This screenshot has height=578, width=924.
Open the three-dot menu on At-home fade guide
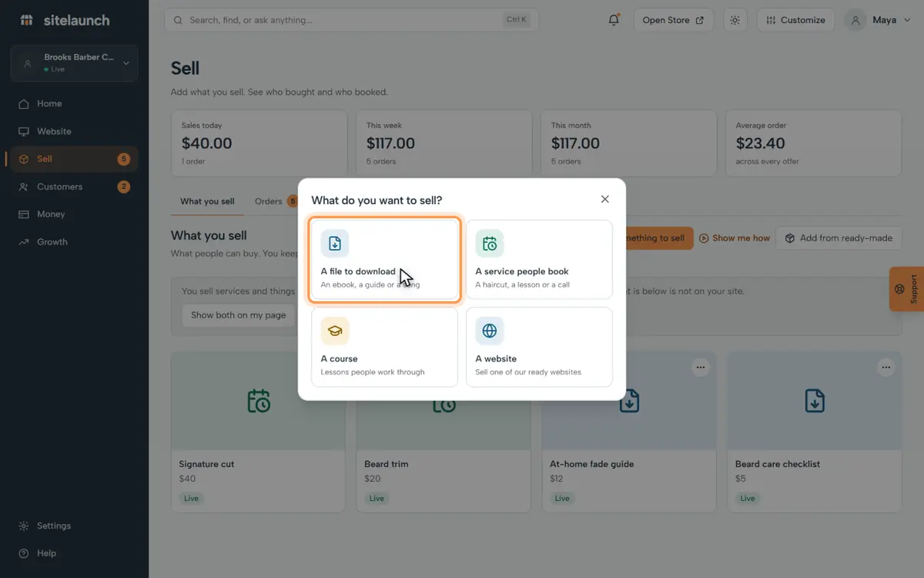(700, 368)
